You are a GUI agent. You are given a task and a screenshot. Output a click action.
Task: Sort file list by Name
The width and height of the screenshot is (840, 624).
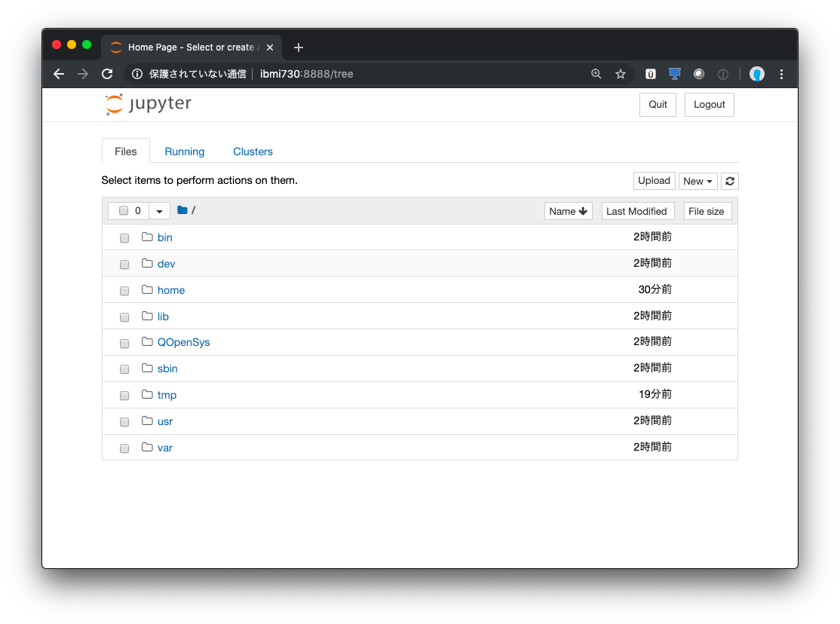568,211
